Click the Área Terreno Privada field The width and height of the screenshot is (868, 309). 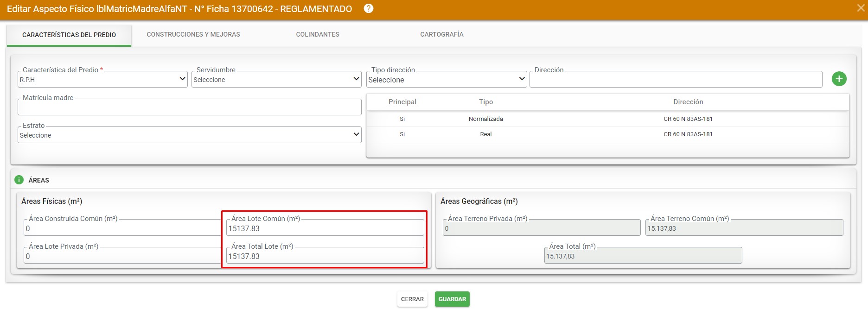click(542, 228)
